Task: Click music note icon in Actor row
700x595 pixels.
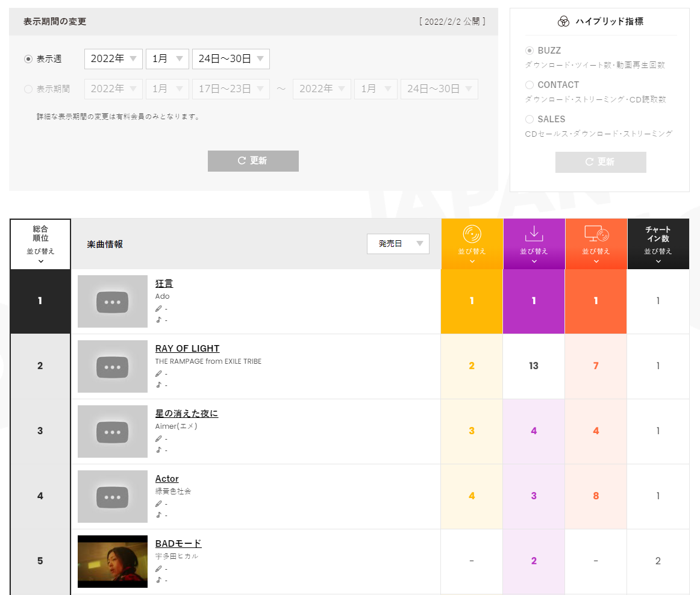Action: (158, 515)
